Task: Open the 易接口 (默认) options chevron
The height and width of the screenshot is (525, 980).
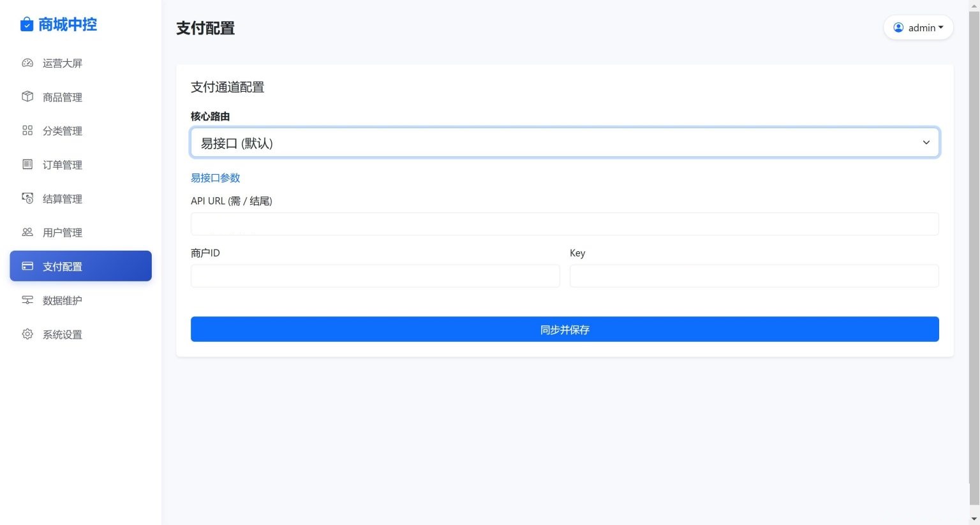Action: pos(926,142)
